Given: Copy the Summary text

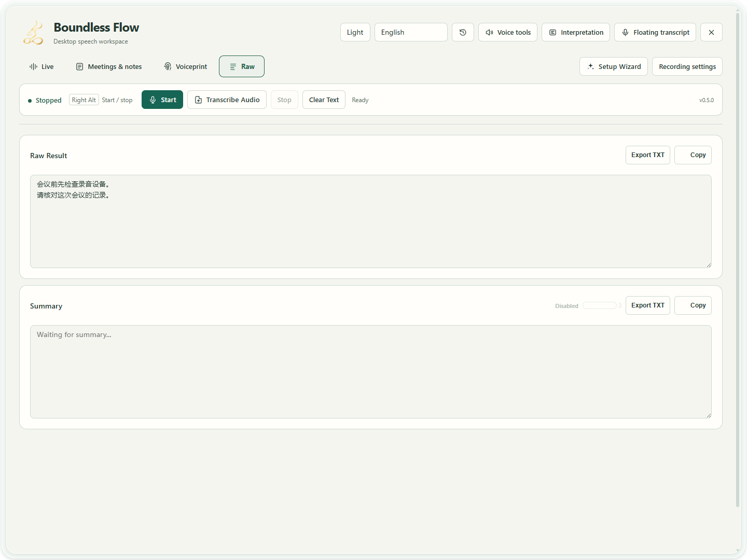Looking at the screenshot, I should [x=693, y=305].
